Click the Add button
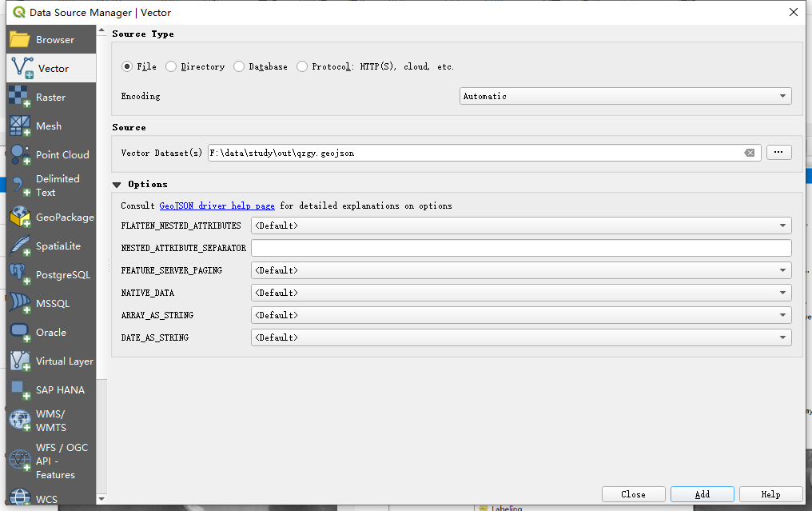812x511 pixels. coord(703,494)
